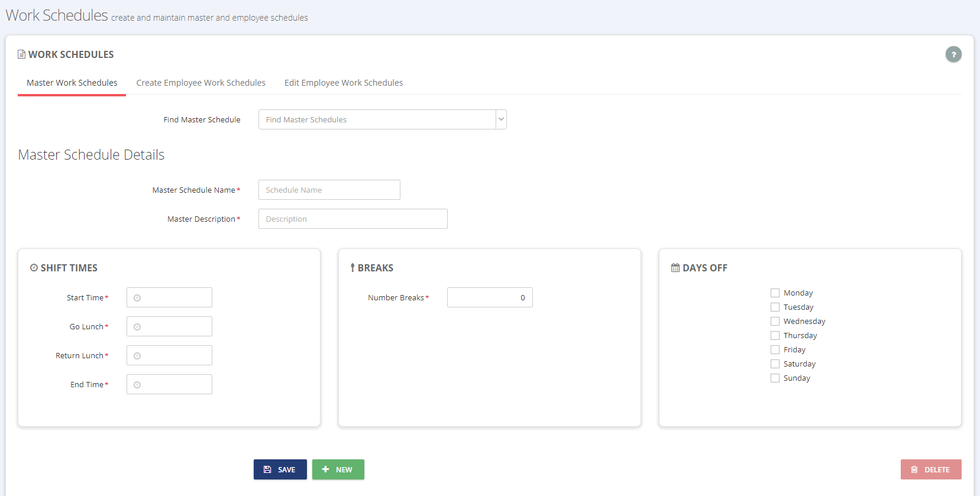Screen dimensions: 980x496
Task: Create a new schedule with NEW button
Action: 338,469
